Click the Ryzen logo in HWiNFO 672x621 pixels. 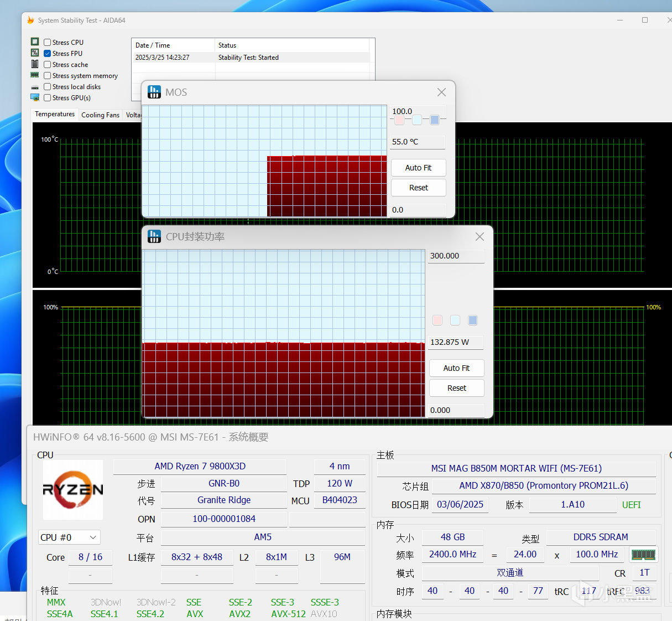coord(73,490)
